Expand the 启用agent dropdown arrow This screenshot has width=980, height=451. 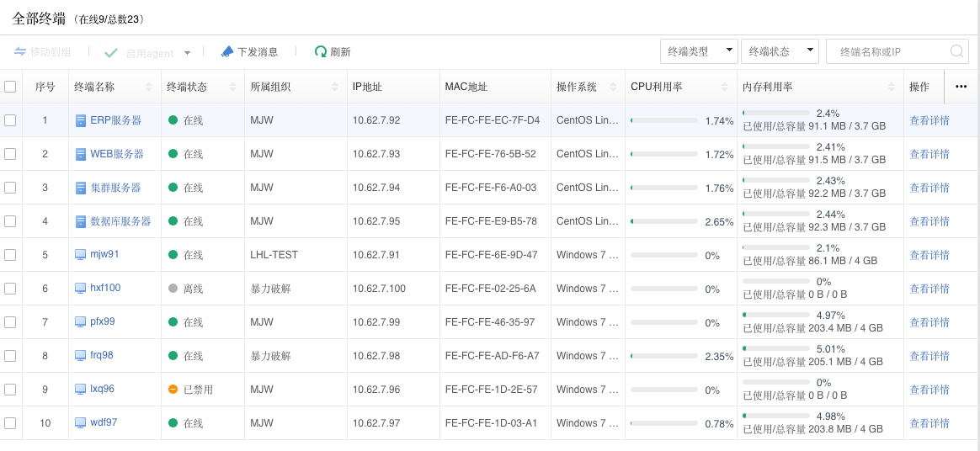point(187,52)
